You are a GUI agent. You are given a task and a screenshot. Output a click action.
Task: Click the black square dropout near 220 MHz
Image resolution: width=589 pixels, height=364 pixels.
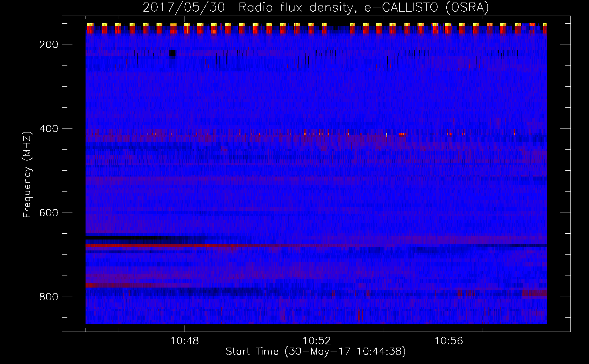[173, 54]
